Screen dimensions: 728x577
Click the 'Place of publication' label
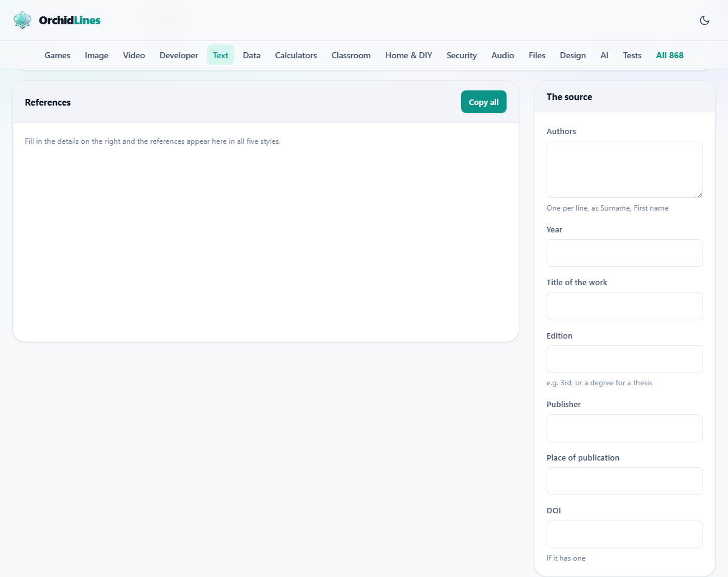coord(583,457)
